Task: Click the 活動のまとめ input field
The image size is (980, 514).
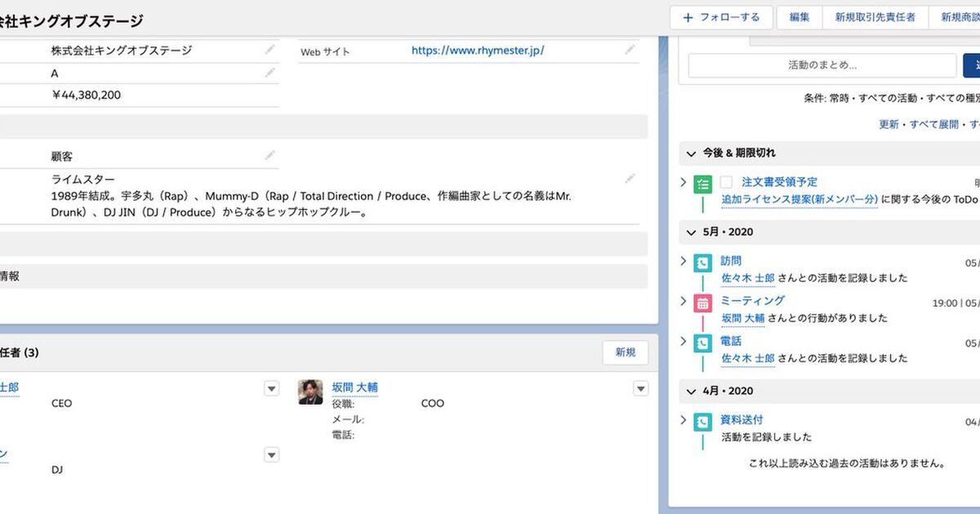Action: pos(822,65)
